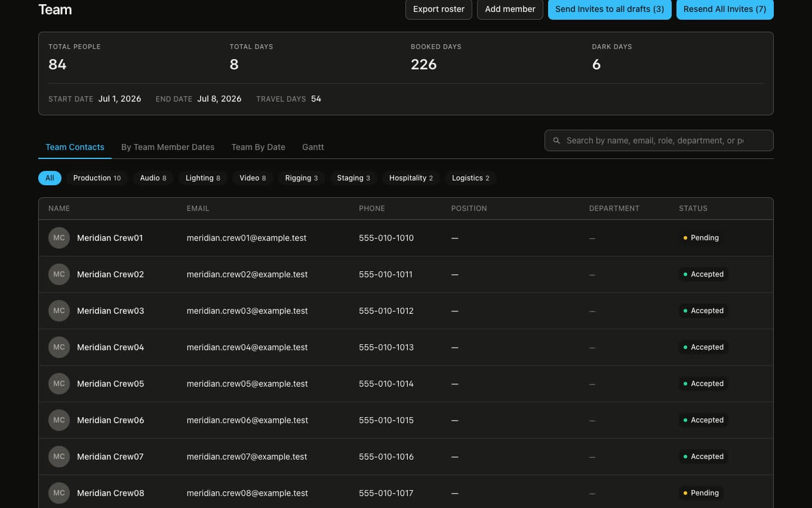Filter by Lighting department chip
This screenshot has width=812, height=508.
pos(203,178)
